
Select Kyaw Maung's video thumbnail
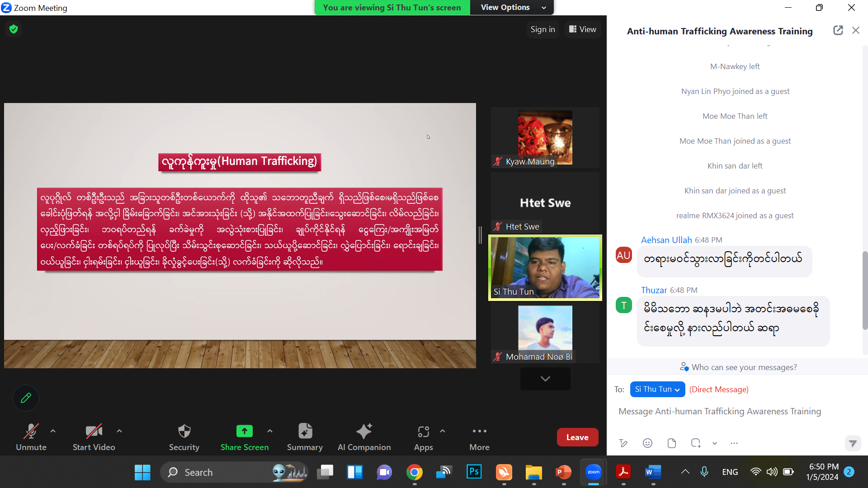point(545,137)
